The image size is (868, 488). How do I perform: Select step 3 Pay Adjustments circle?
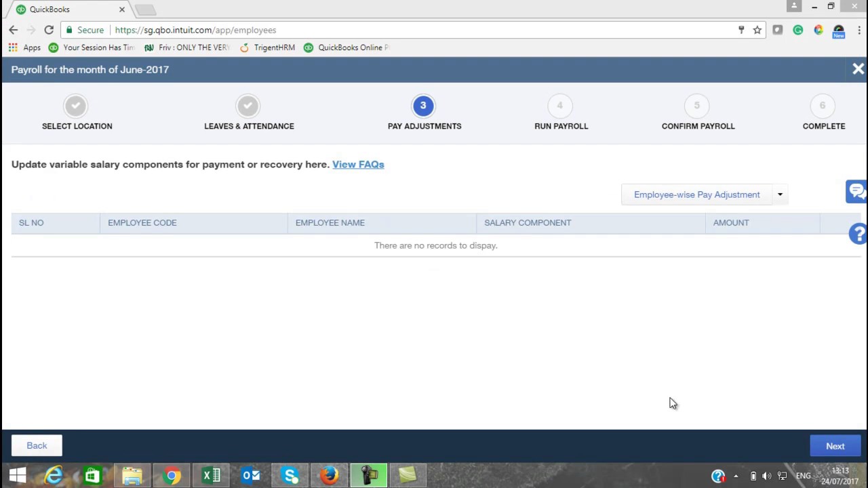coord(423,106)
